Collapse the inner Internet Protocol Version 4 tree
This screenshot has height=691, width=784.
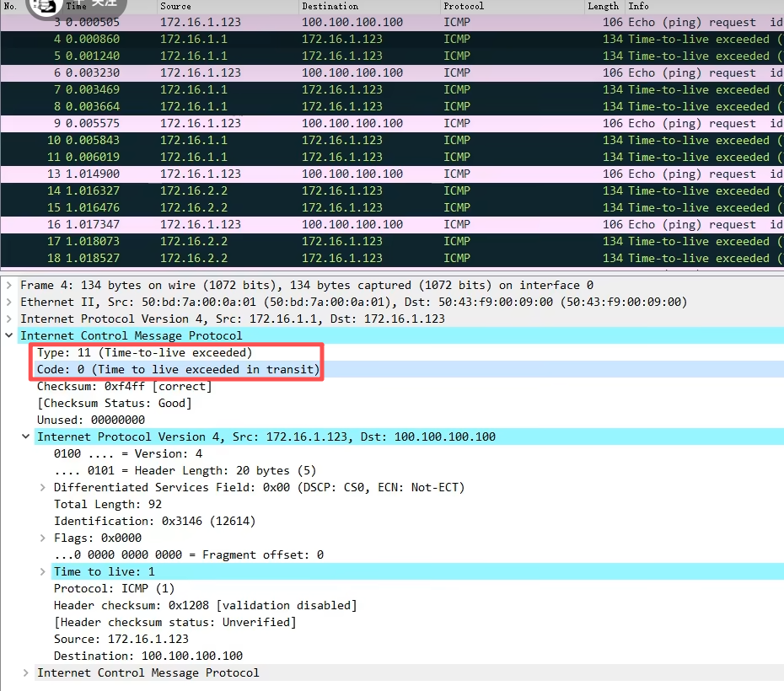(26, 437)
